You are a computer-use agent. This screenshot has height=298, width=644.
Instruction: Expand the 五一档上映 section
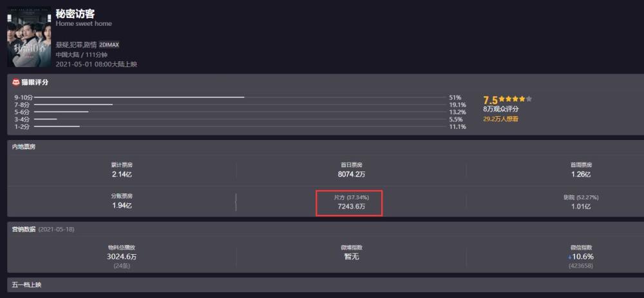click(x=27, y=284)
